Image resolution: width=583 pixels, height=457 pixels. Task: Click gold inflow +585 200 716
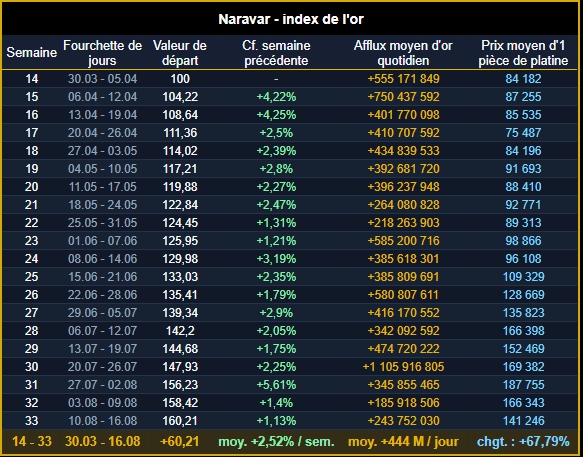pos(403,241)
